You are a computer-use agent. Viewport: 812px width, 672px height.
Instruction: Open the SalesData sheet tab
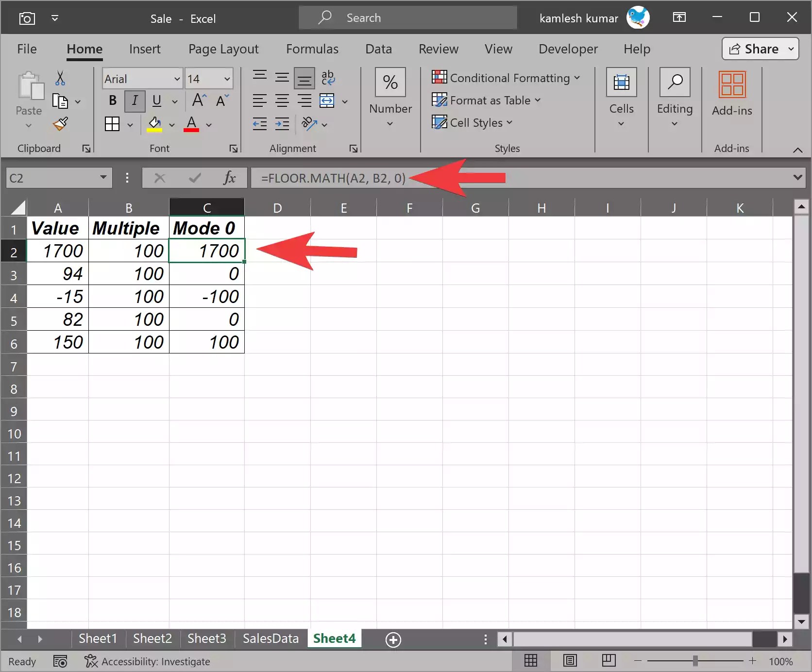(x=270, y=638)
